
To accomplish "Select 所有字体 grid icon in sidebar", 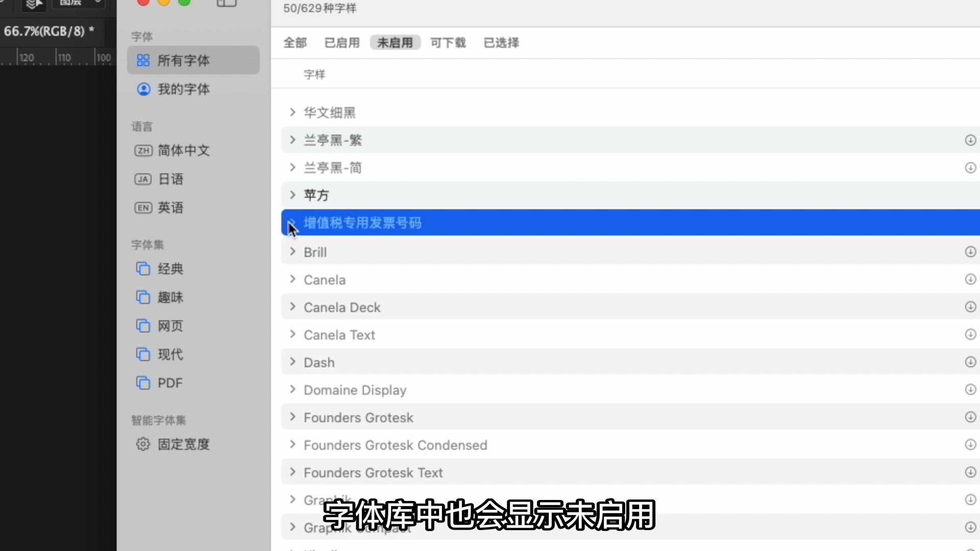I will tap(143, 60).
